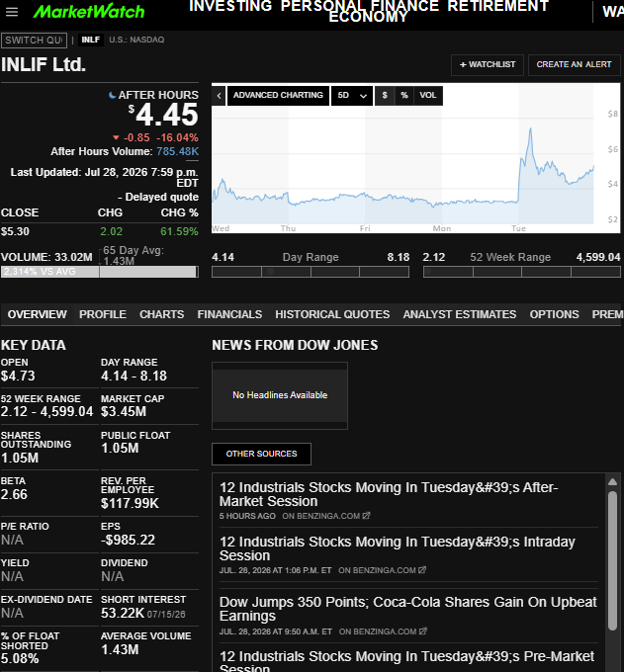Open Investing menu in top navigation
The width and height of the screenshot is (624, 672).
230,6
